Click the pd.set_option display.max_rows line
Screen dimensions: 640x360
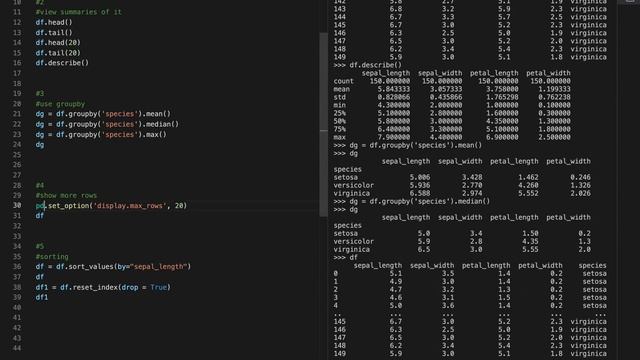tap(111, 205)
